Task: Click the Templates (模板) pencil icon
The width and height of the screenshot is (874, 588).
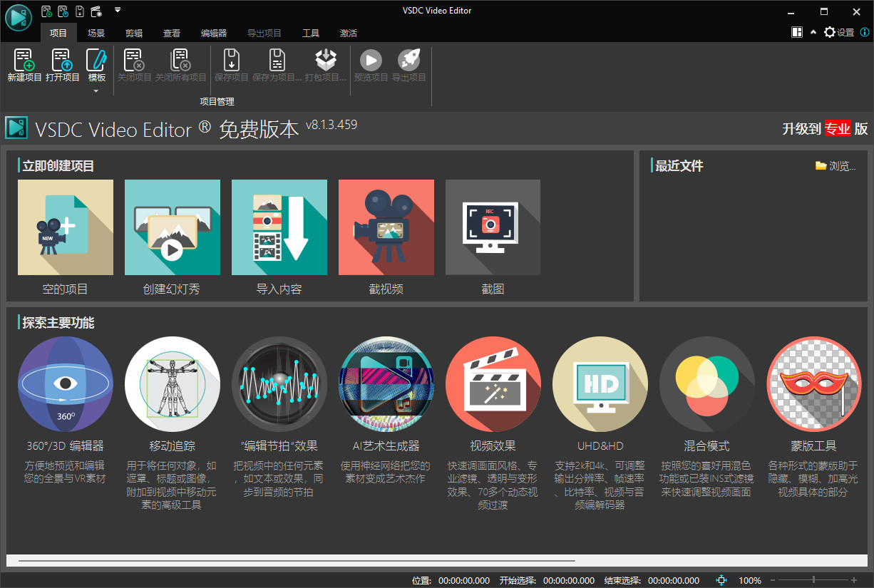Action: pos(96,60)
